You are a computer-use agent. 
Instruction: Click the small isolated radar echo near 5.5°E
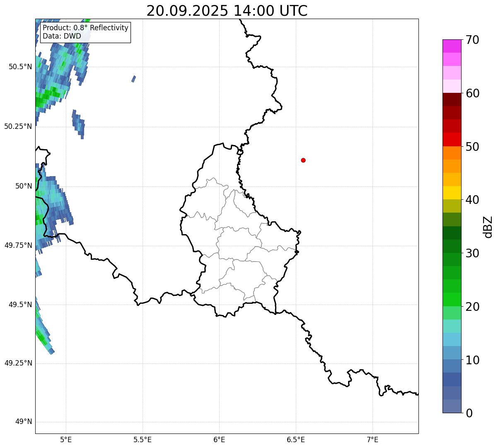pyautogui.click(x=133, y=79)
